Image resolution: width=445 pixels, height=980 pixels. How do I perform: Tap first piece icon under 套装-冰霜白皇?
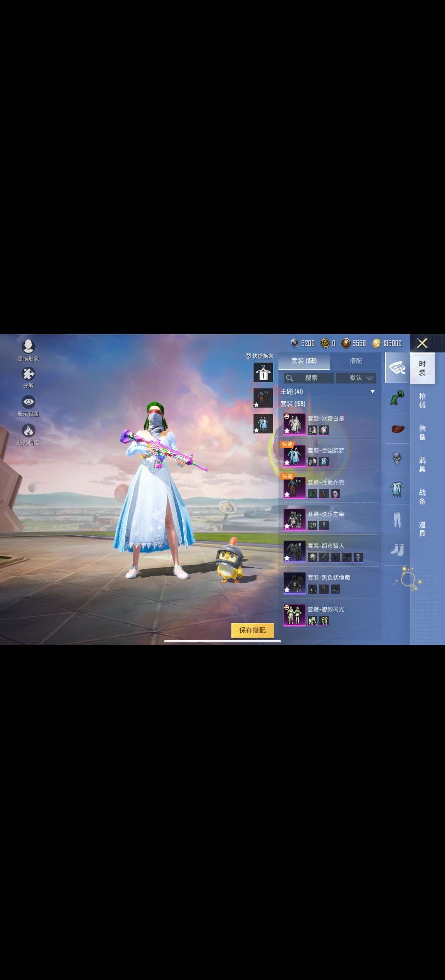[312, 430]
